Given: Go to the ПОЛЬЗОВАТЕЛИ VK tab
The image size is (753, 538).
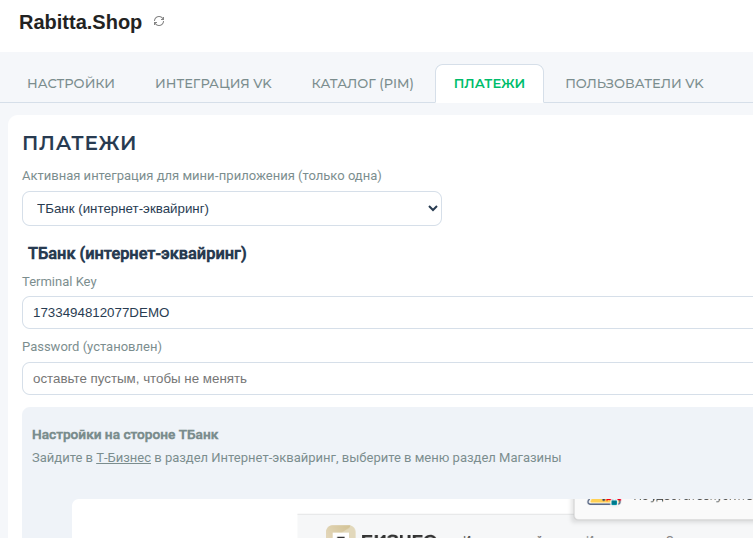Looking at the screenshot, I should [634, 84].
